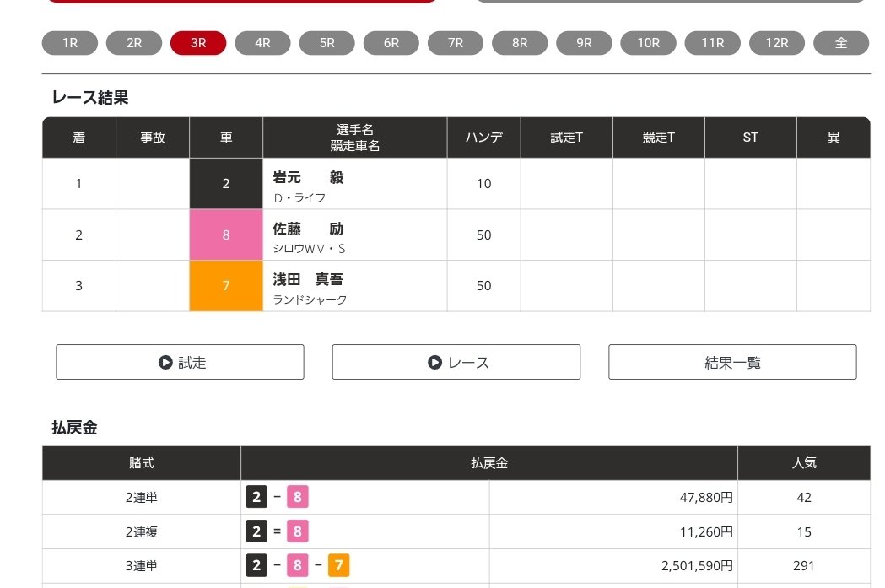
Task: Click popularity rank 291
Action: (804, 565)
